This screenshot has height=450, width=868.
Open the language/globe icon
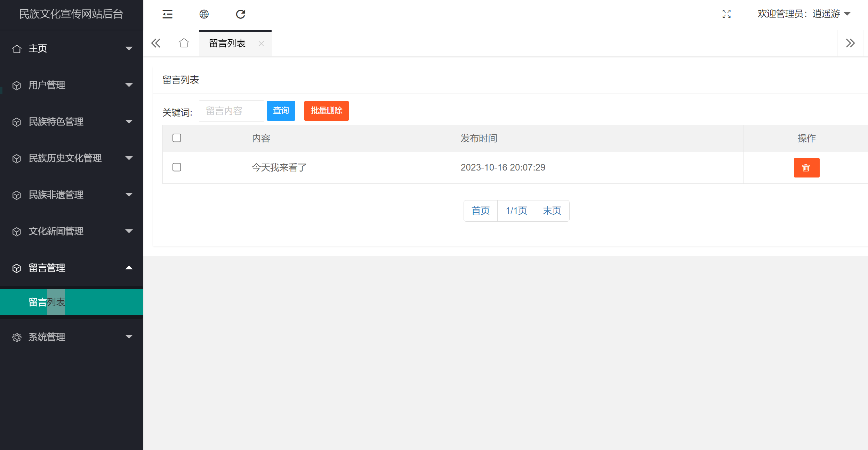(x=204, y=14)
